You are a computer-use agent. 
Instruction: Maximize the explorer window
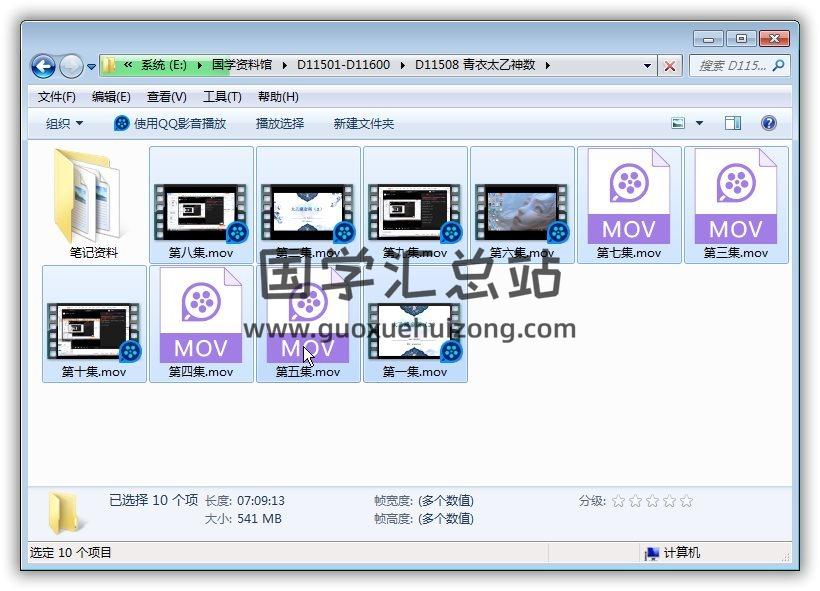[x=741, y=39]
